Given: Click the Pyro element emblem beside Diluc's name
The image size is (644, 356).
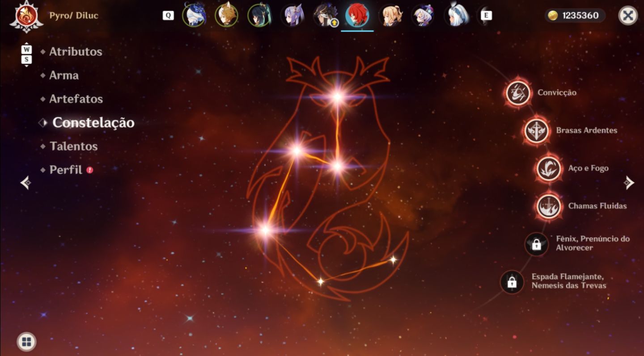Looking at the screenshot, I should pyautogui.click(x=26, y=16).
